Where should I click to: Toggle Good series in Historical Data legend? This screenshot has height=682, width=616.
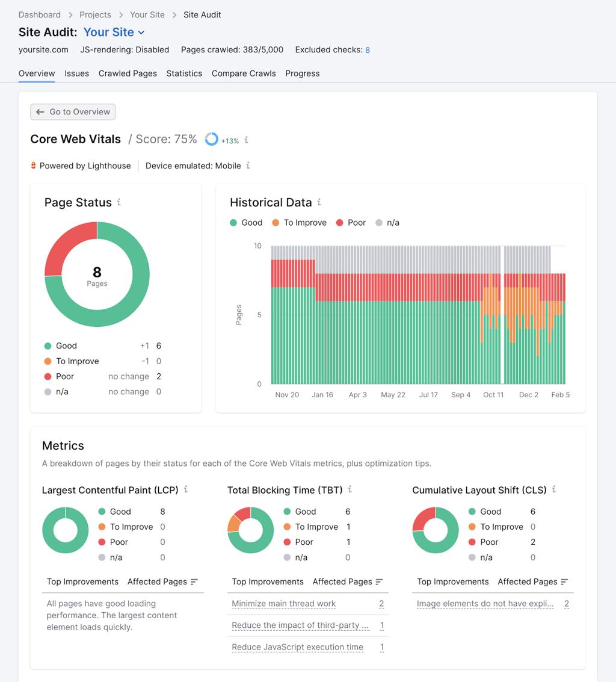tap(246, 223)
